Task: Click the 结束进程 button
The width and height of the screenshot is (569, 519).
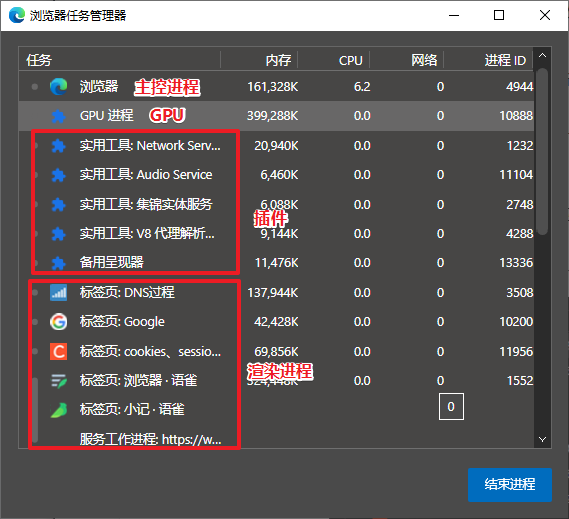Action: click(510, 485)
